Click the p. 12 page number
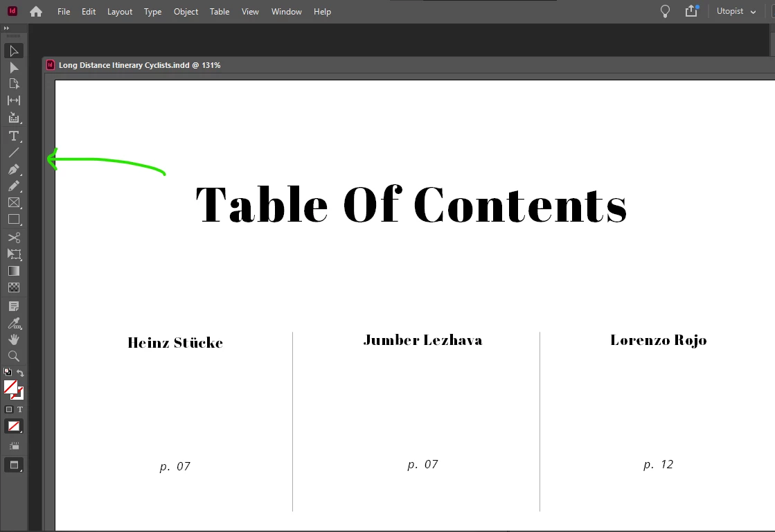Viewport: 775px width, 532px height. click(x=659, y=465)
